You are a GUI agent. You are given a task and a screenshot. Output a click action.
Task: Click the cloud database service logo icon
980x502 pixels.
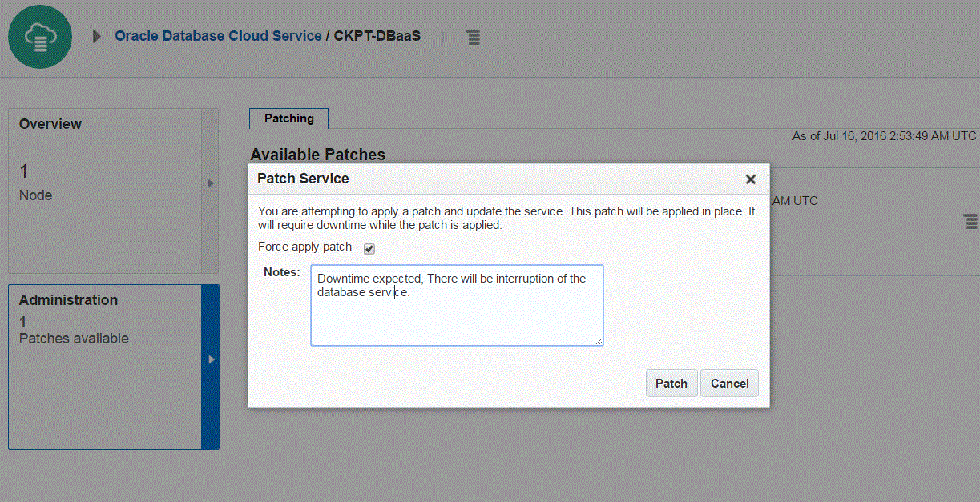pyautogui.click(x=40, y=37)
